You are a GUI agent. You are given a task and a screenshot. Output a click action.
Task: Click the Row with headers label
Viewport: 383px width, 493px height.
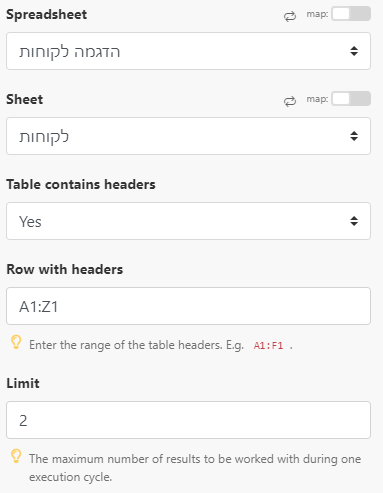click(x=65, y=269)
